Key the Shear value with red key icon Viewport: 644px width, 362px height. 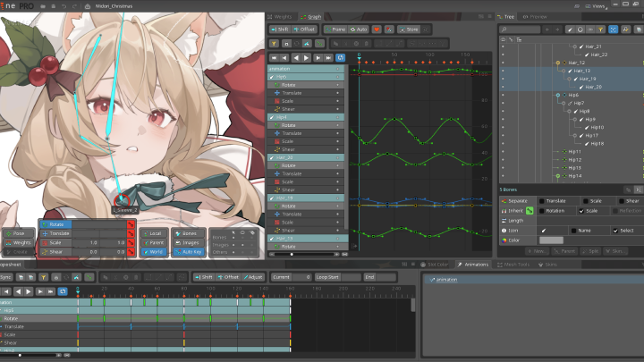point(131,252)
